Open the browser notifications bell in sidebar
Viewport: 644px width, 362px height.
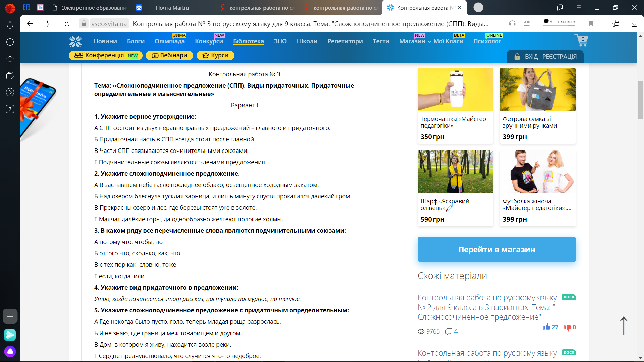(10, 25)
